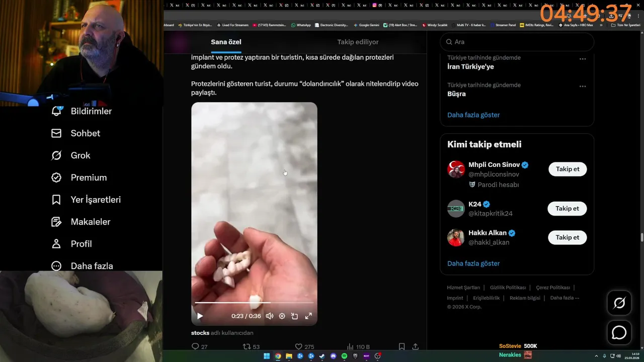Bookmark this post
Screen dimensions: 644x362
pos(401,346)
